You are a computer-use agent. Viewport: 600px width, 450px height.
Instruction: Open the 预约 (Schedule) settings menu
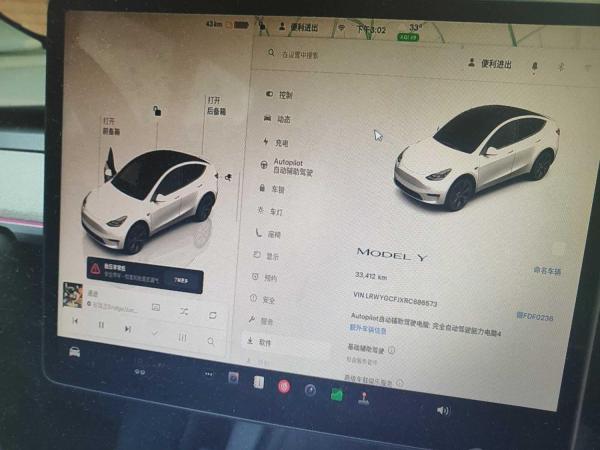point(264,277)
